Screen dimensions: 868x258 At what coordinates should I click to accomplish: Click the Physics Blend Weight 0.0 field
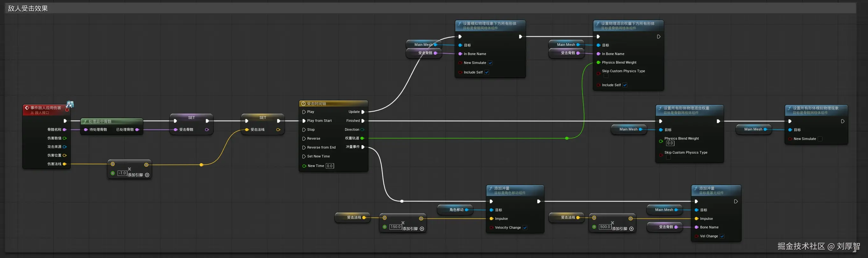[670, 143]
